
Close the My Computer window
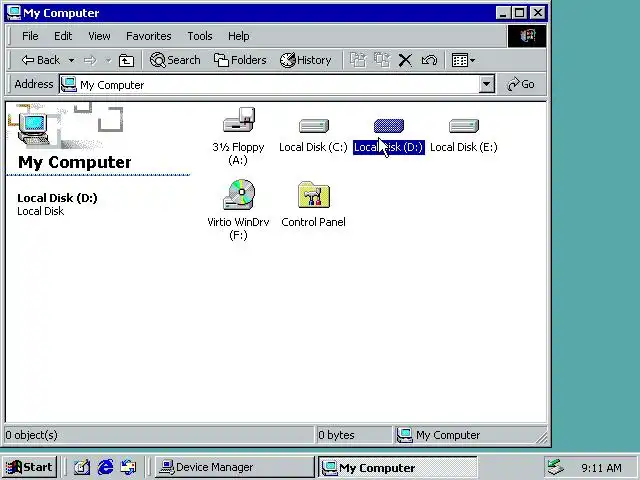point(538,13)
